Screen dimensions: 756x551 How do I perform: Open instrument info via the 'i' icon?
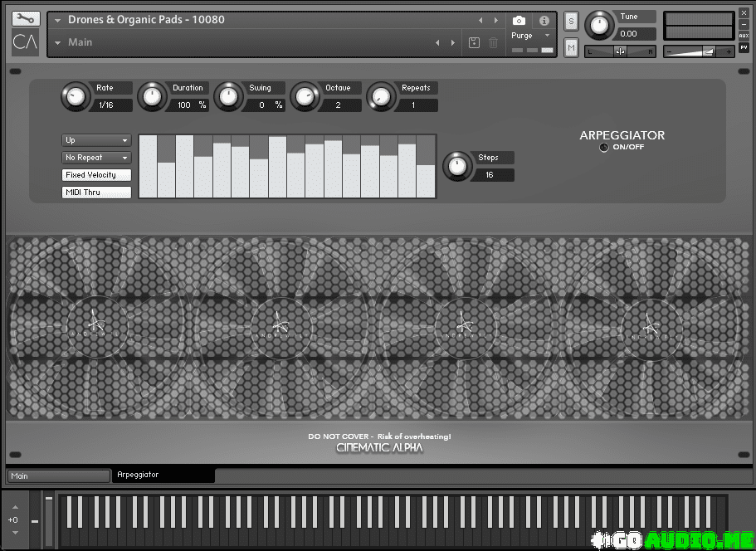coord(544,21)
